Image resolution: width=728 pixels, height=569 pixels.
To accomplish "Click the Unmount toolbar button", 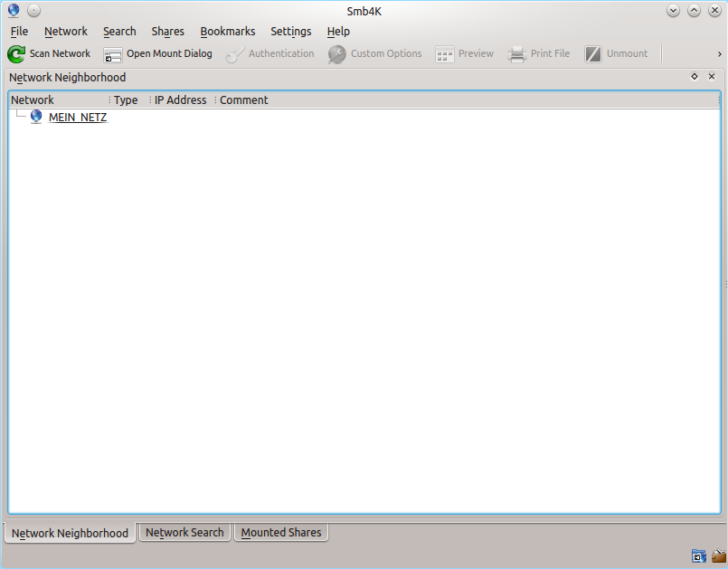I will click(x=616, y=54).
